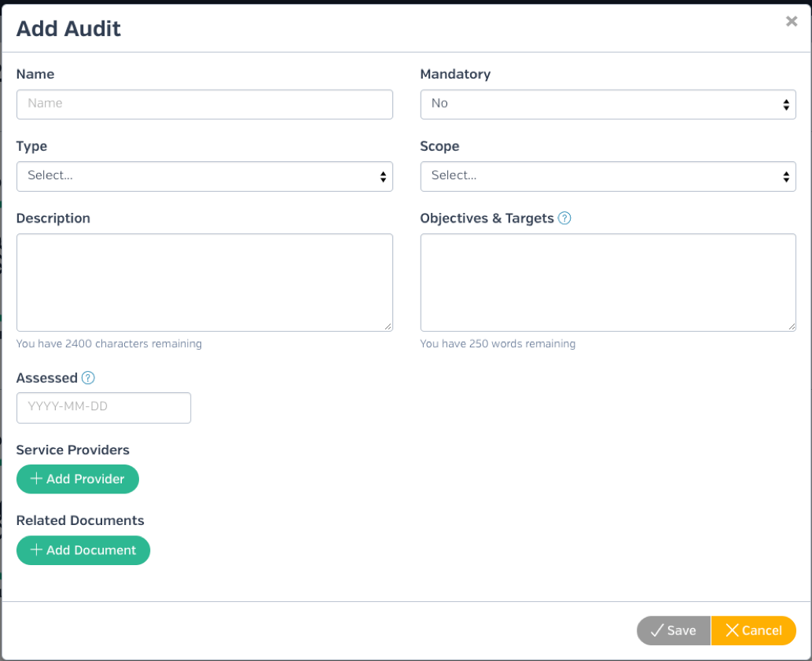Add a related document
Image resolution: width=812 pixels, height=661 pixels.
[83, 550]
